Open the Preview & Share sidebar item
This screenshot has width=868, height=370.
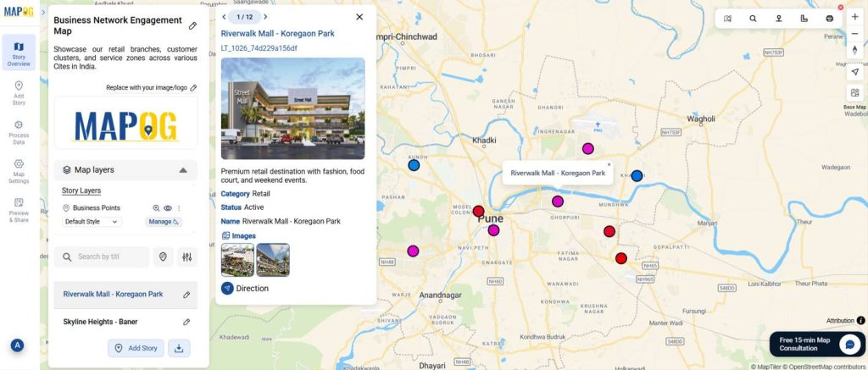tap(19, 210)
